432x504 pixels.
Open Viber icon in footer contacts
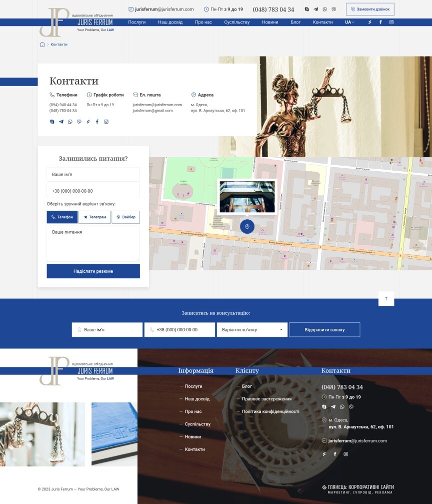[x=351, y=406]
